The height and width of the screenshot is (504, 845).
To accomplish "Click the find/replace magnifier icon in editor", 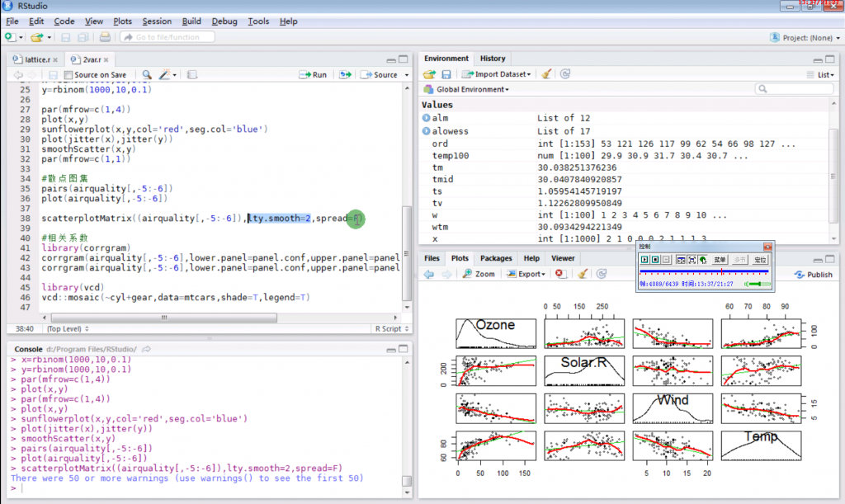I will pos(147,75).
